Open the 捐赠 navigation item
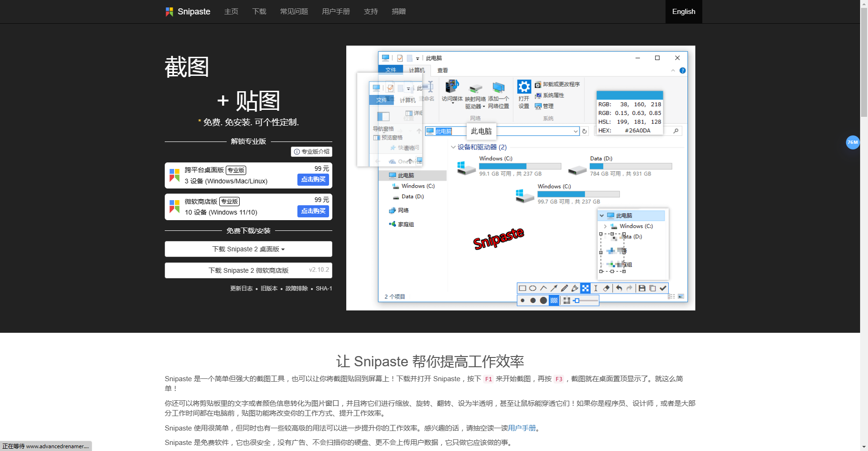The height and width of the screenshot is (451, 868). coord(399,12)
